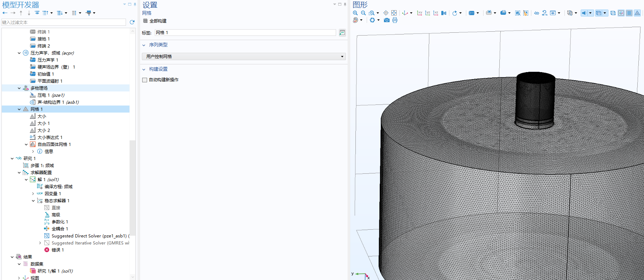644x280 pixels.
Task: Collapse the 构建设置 section
Action: [144, 69]
